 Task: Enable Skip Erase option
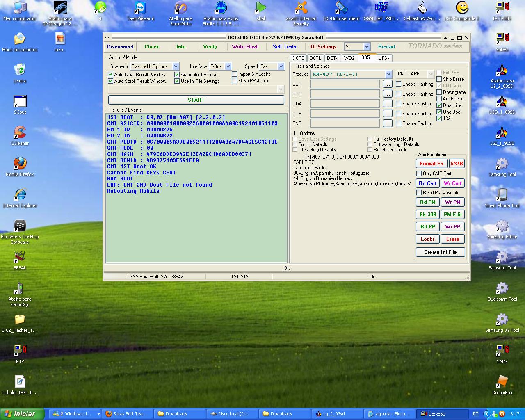(x=439, y=79)
